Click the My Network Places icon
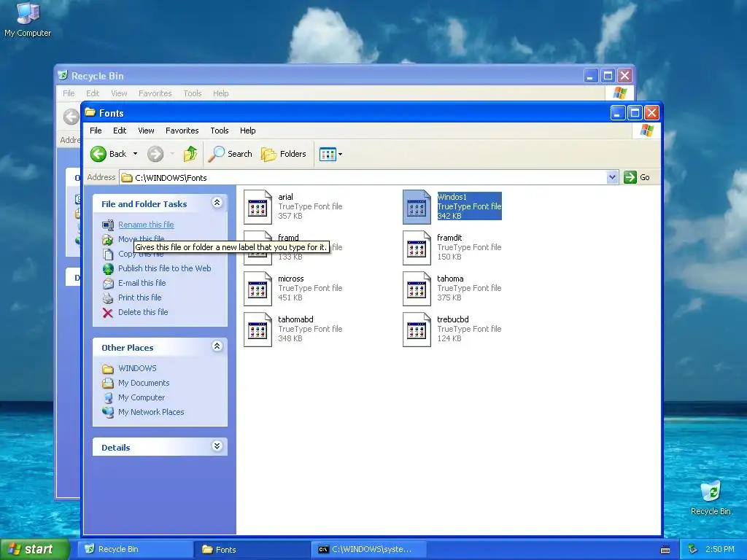 108,413
